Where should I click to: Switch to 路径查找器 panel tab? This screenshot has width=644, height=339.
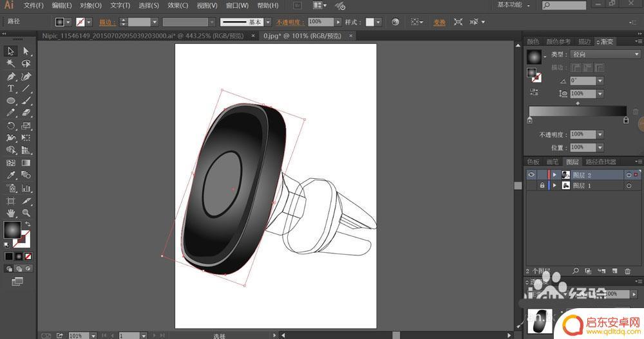tap(601, 161)
